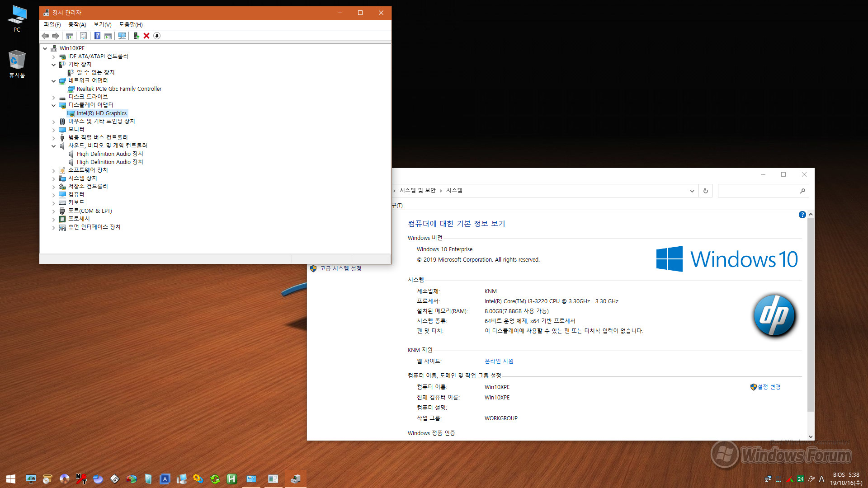The height and width of the screenshot is (488, 868).
Task: Click the Update driver toolbar icon
Action: [136, 36]
